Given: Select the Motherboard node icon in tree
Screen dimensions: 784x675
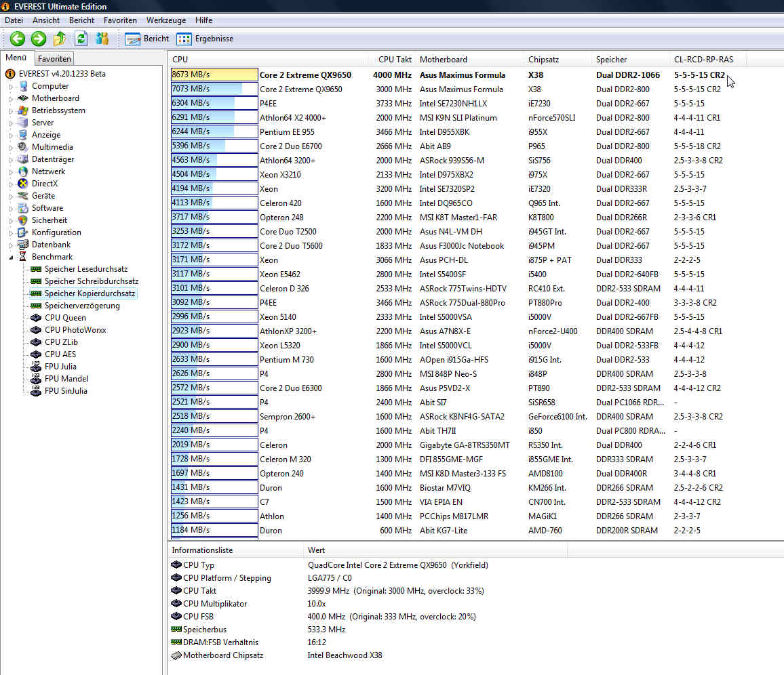Looking at the screenshot, I should 23,98.
